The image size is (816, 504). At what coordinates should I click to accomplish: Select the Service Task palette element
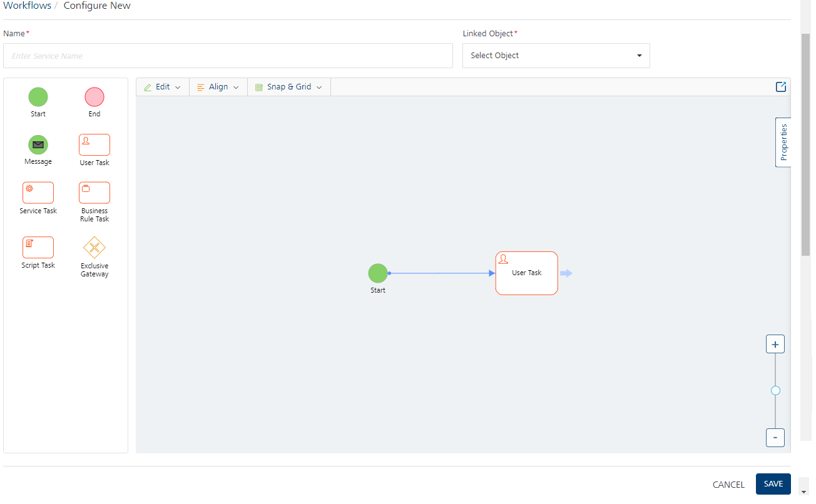coord(38,193)
